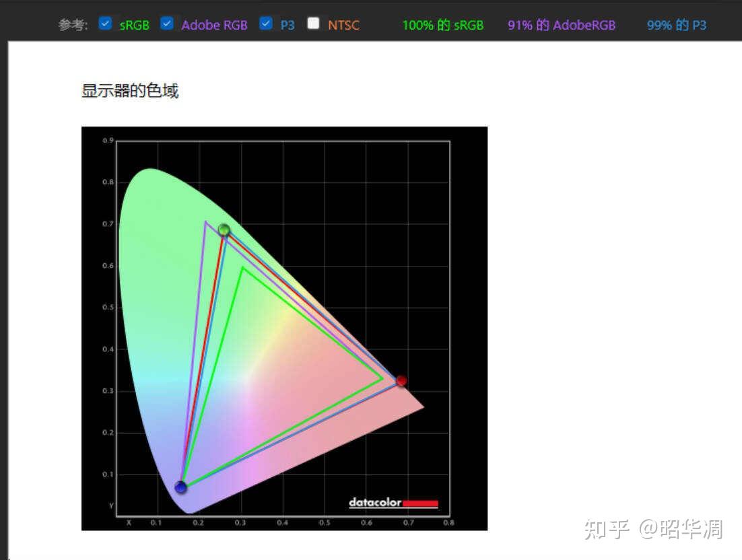Select the purple Adobe RGB label
Screen dimensions: 742x560
click(214, 25)
